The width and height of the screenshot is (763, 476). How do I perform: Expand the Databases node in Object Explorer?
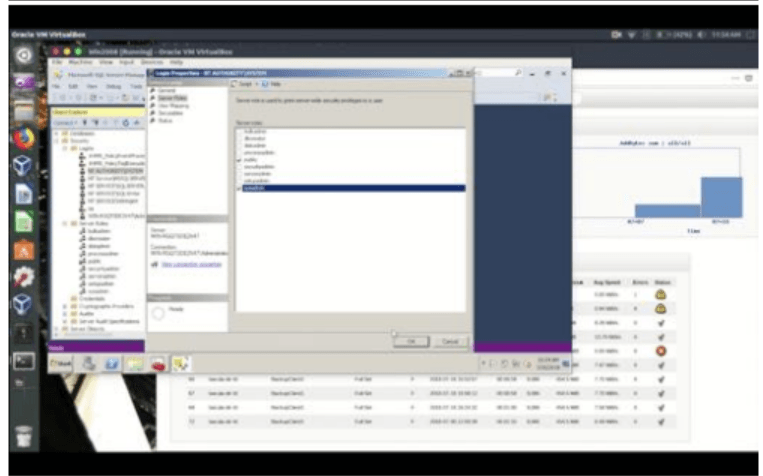pyautogui.click(x=56, y=133)
